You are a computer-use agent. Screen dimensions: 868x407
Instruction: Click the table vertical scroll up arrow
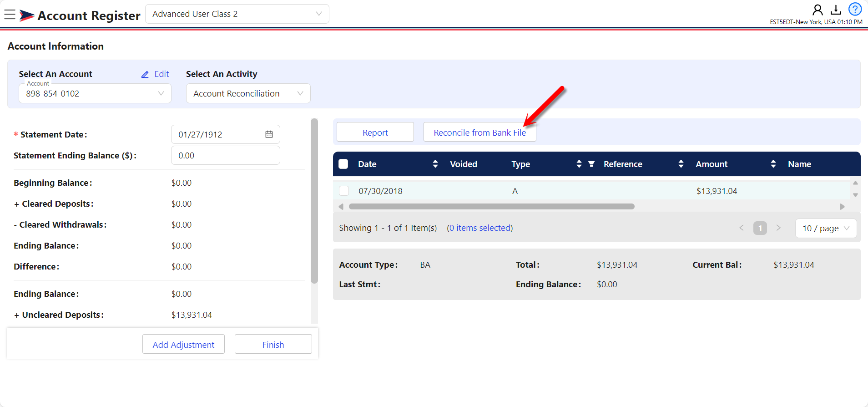855,183
